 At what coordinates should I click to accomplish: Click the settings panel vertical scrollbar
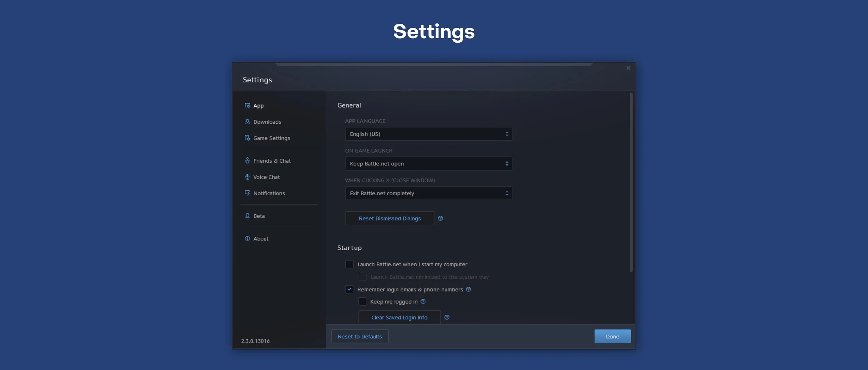click(631, 182)
